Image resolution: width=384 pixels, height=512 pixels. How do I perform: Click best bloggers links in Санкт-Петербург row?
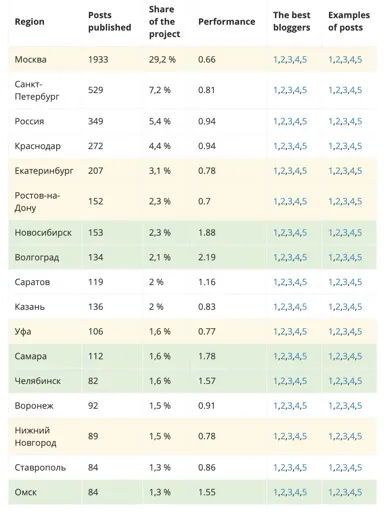pos(290,90)
